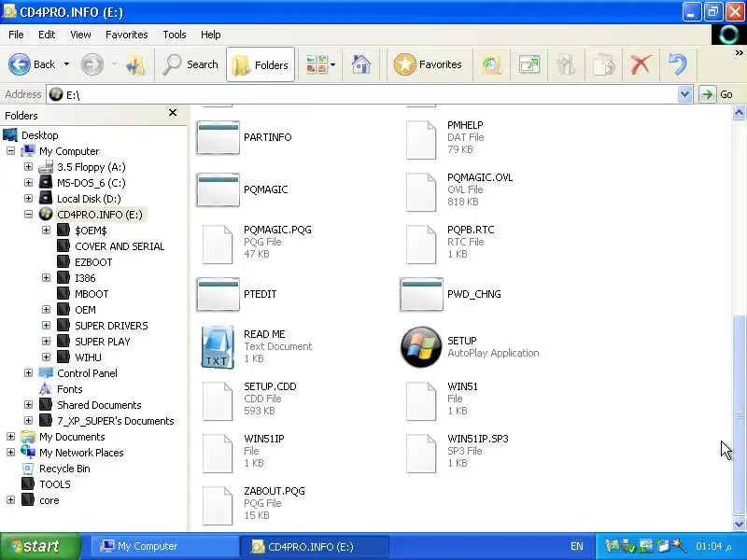Close the Folders pane

pyautogui.click(x=173, y=112)
